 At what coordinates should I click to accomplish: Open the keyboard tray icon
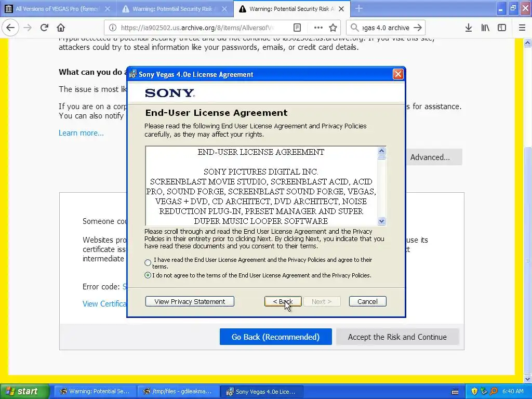point(455,392)
